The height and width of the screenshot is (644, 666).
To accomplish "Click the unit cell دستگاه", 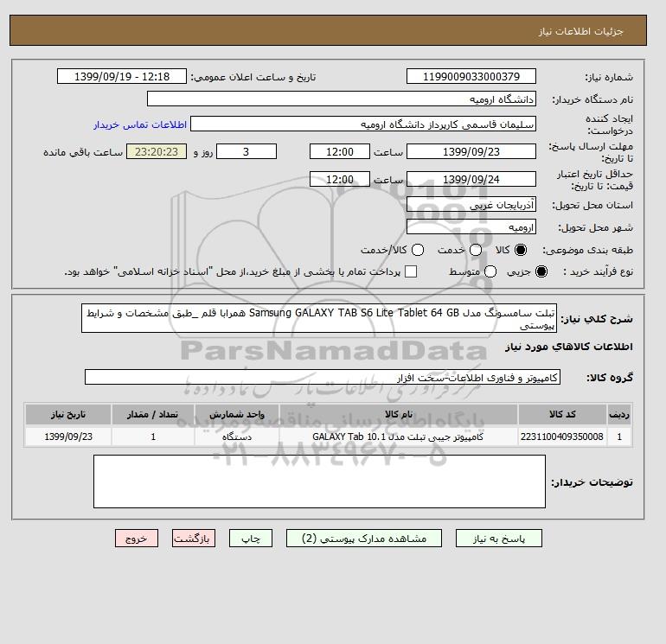I will pos(237,437).
